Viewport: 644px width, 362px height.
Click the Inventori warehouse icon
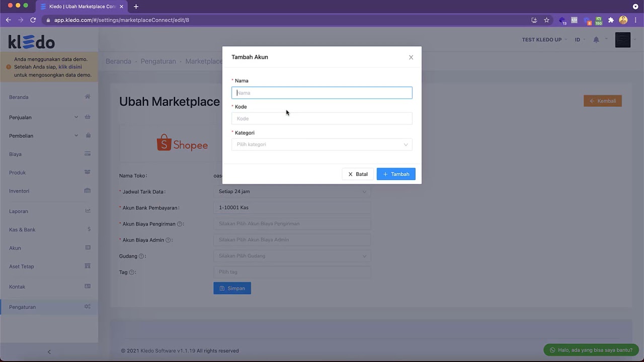click(x=88, y=191)
